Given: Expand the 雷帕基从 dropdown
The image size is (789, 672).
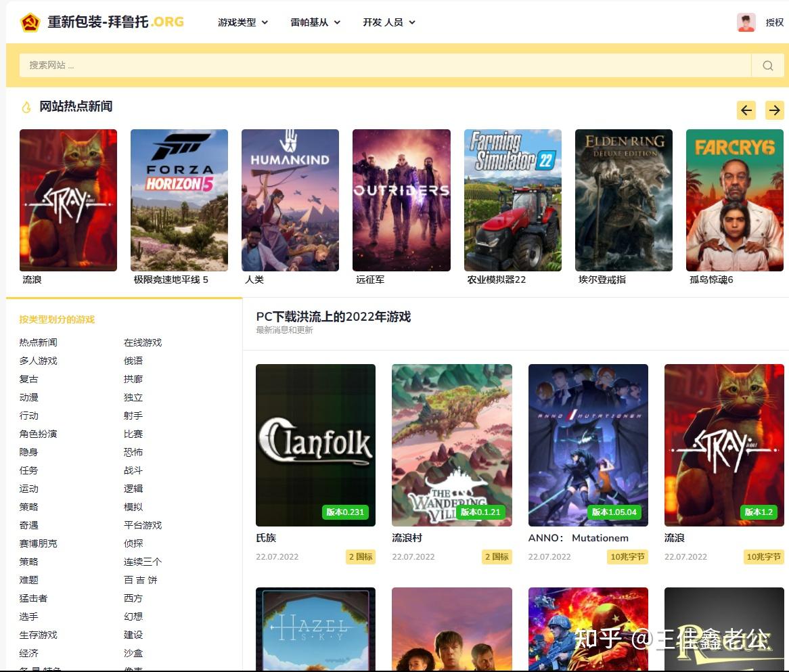Looking at the screenshot, I should pyautogui.click(x=315, y=22).
